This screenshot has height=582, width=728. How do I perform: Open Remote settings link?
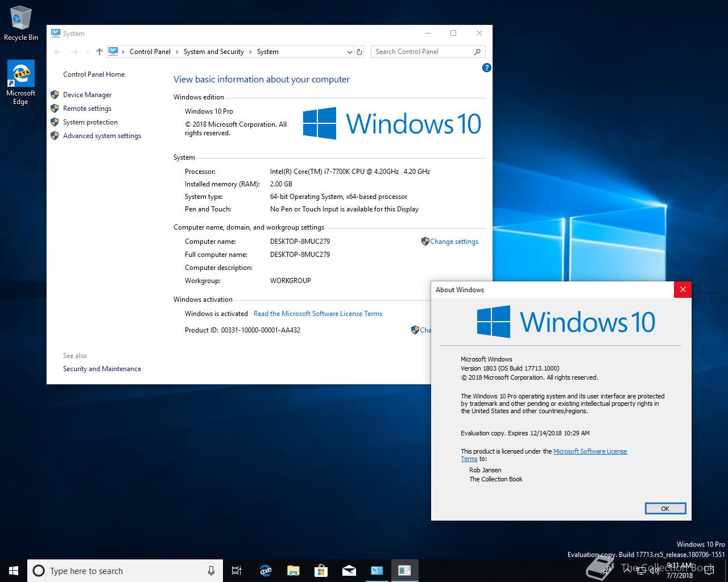coord(87,109)
